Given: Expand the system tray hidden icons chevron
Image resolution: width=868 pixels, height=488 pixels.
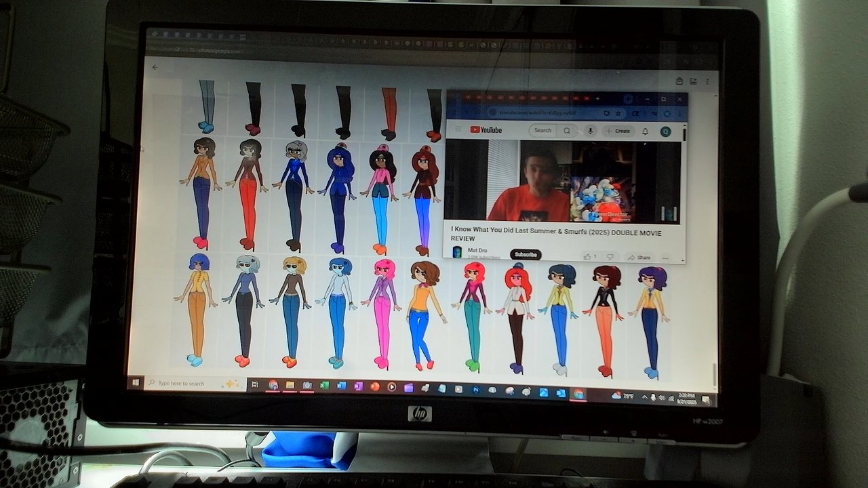Looking at the screenshot, I should click(x=644, y=396).
